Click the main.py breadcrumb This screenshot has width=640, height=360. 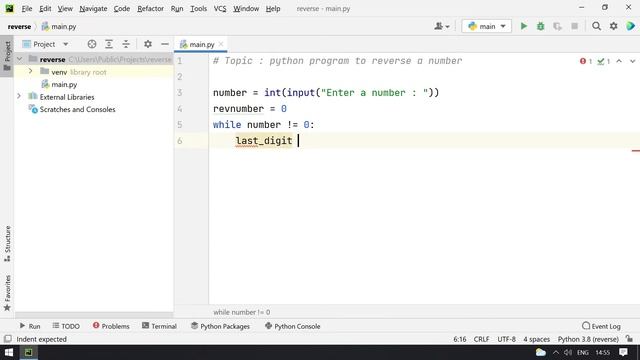coord(59,27)
